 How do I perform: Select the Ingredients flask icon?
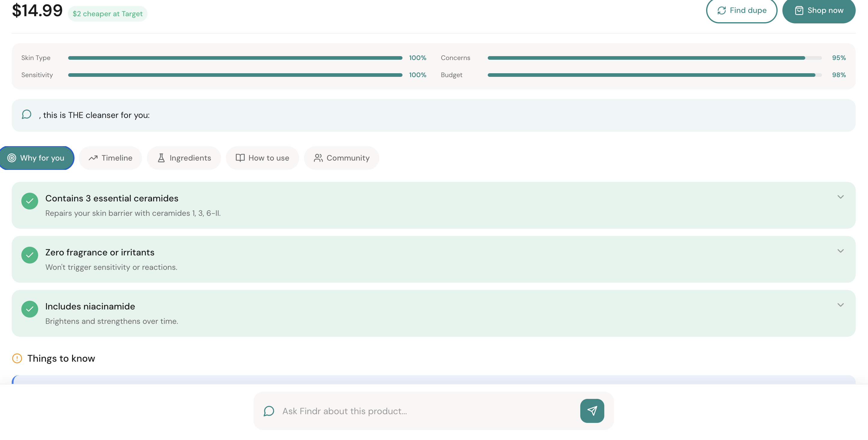point(161,158)
